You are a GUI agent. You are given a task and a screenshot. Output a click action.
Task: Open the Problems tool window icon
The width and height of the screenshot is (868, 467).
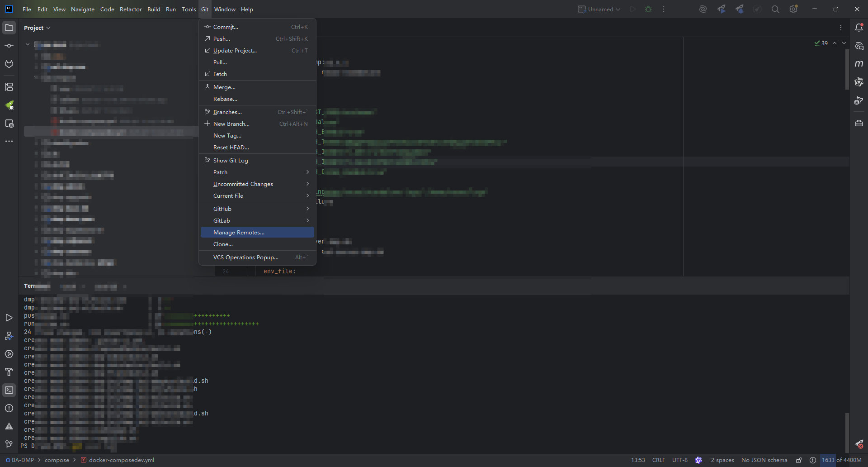[x=9, y=408]
